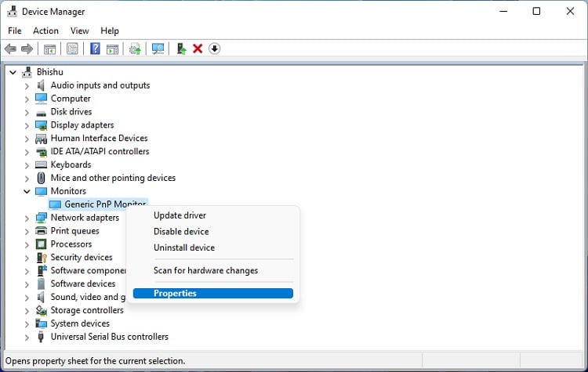Viewport: 588px width, 372px height.
Task: Click the Generic PnP Monitor icon
Action: coord(55,204)
